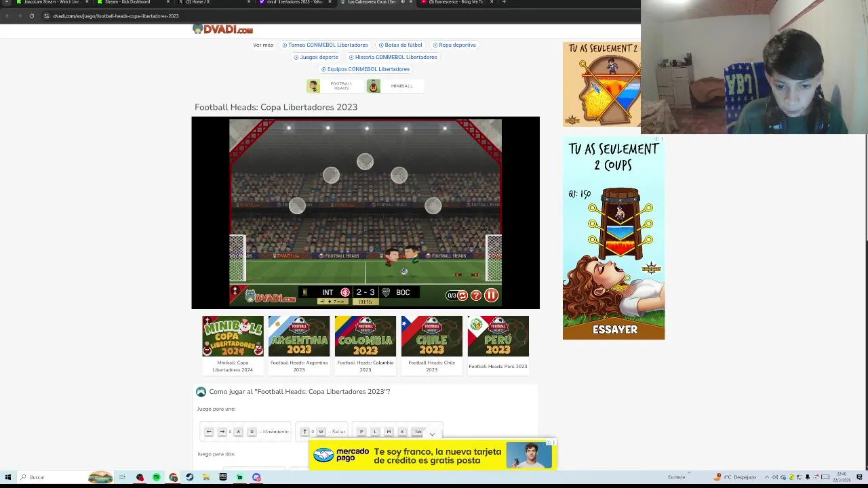The width and height of the screenshot is (868, 488).
Task: Open File Explorer from the taskbar
Action: click(206, 477)
